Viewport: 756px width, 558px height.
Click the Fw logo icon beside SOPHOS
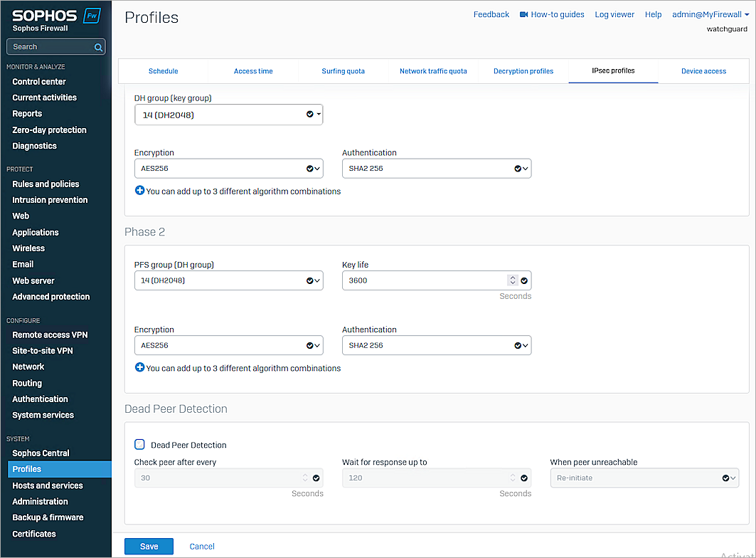tap(90, 14)
